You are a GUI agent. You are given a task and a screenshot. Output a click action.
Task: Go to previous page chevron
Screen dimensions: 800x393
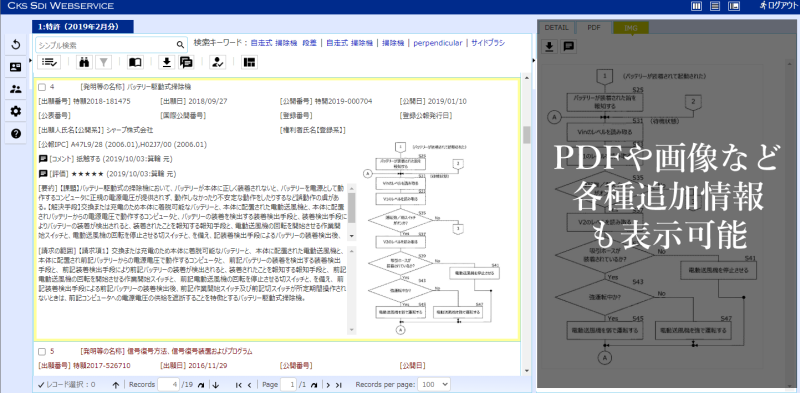[249, 385]
